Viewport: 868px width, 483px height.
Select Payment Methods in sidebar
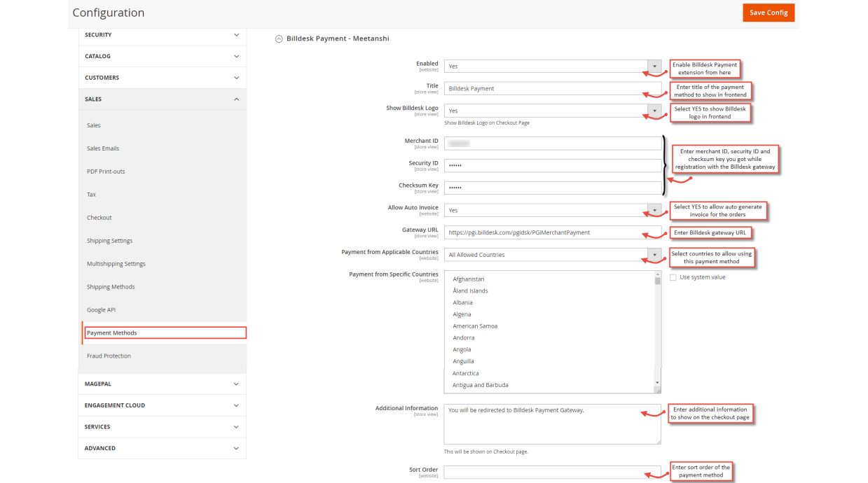(165, 333)
